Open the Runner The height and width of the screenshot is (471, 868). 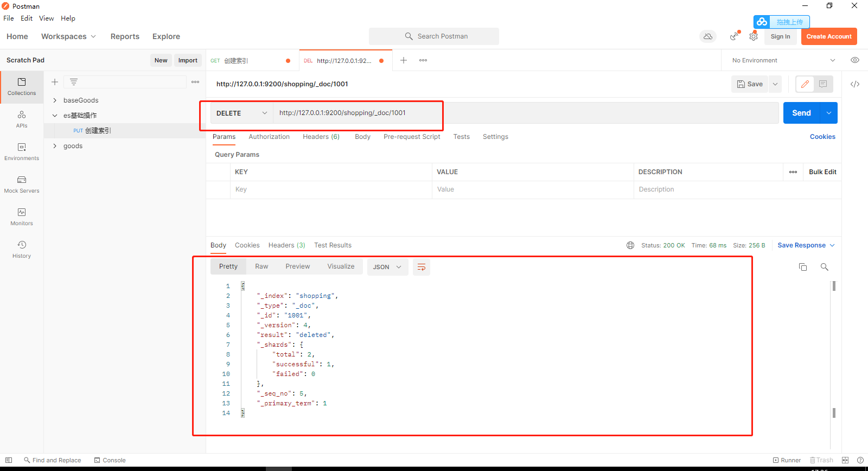[x=787, y=460]
